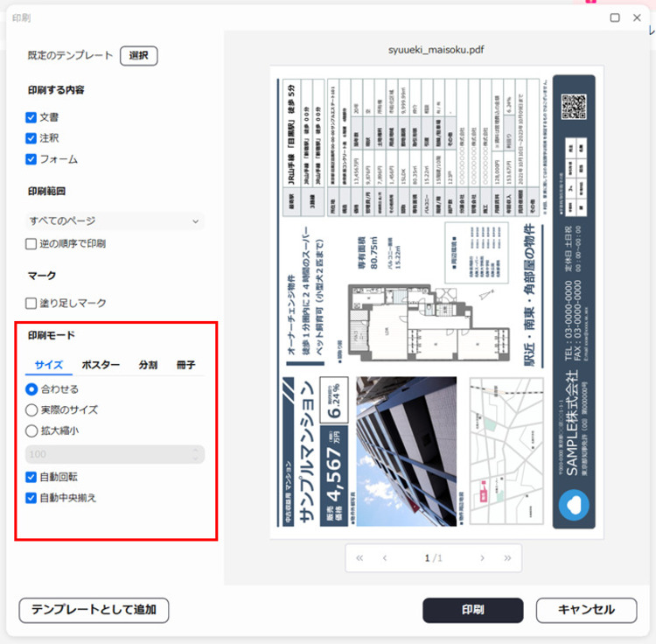Enable 逆の順序で印刷 option
The width and height of the screenshot is (656, 644).
(31, 244)
